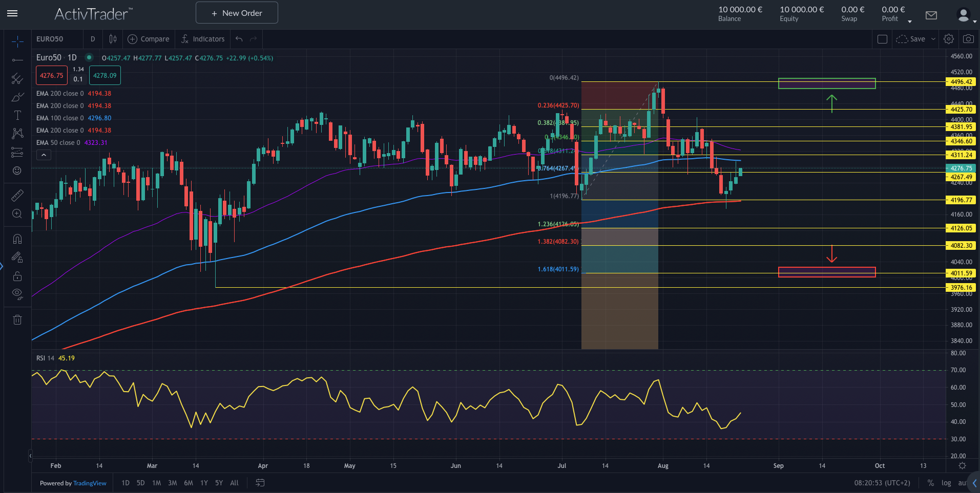Open the chart settings gear
The height and width of the screenshot is (493, 980).
(x=948, y=38)
